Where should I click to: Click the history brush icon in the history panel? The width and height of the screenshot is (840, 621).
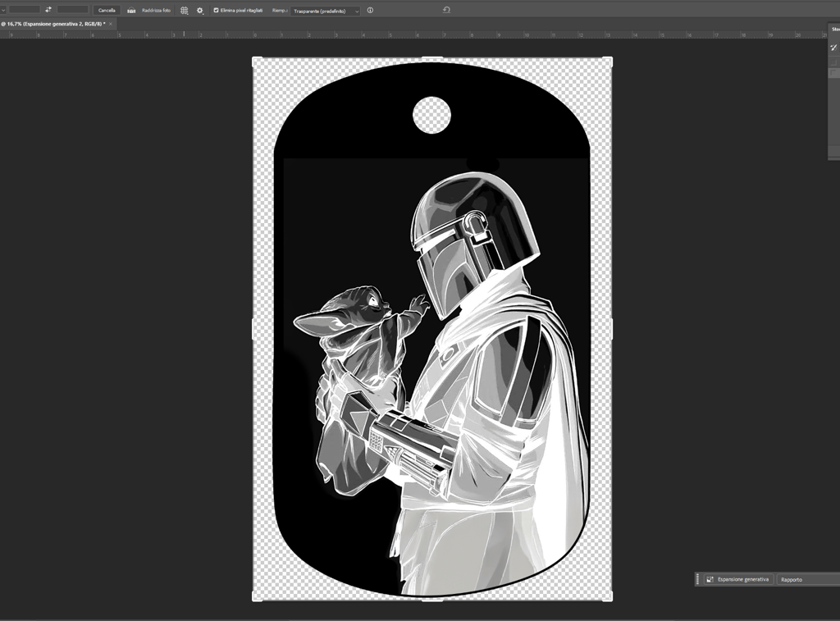coord(833,47)
